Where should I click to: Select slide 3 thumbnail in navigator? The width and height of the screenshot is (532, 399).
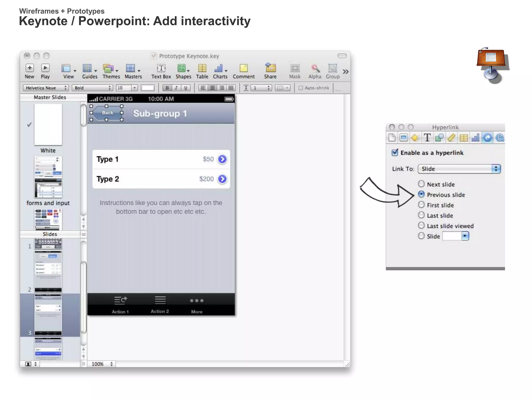click(48, 315)
